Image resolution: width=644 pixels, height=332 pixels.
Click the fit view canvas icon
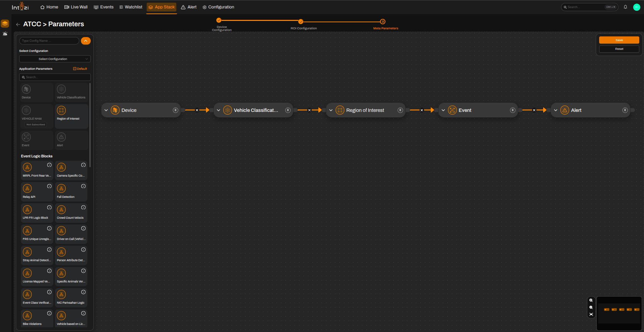point(591,314)
